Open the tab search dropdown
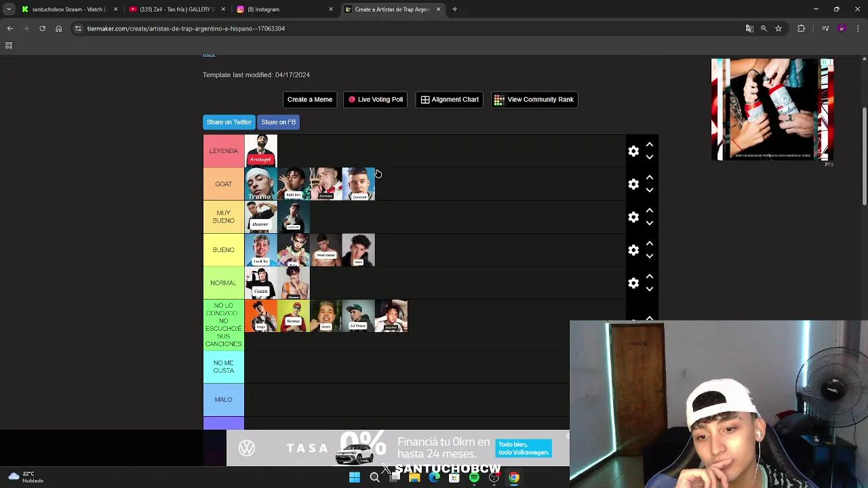Image resolution: width=868 pixels, height=488 pixels. point(9,9)
